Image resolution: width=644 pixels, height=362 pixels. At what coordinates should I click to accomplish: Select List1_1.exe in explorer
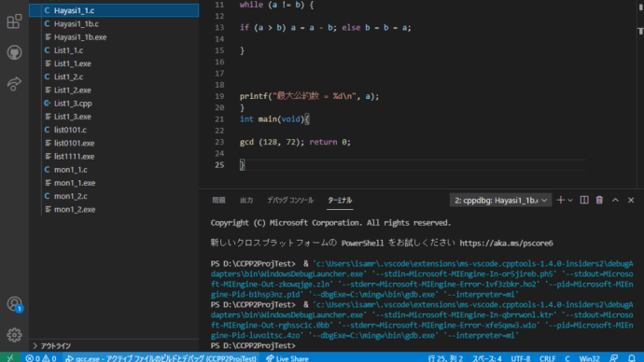[x=114, y=63]
